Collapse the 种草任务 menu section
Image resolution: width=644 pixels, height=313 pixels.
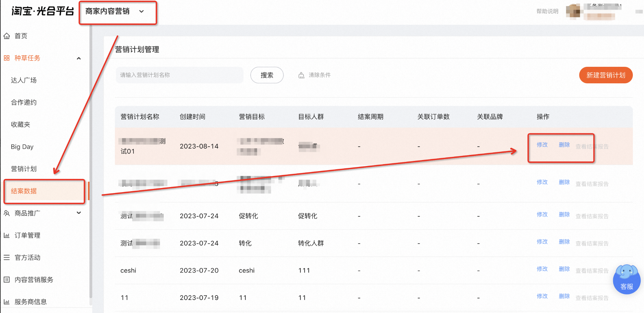click(x=79, y=58)
